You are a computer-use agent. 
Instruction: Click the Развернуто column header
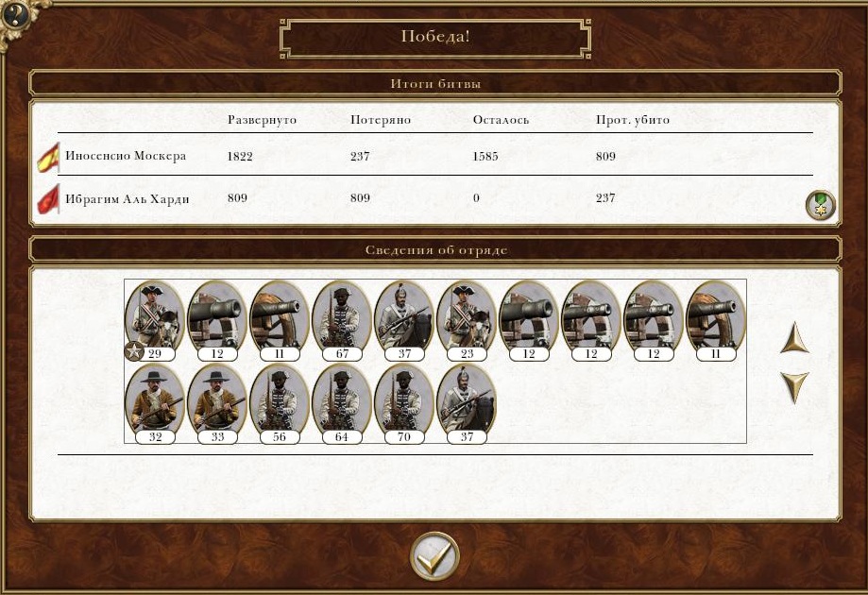[x=262, y=120]
